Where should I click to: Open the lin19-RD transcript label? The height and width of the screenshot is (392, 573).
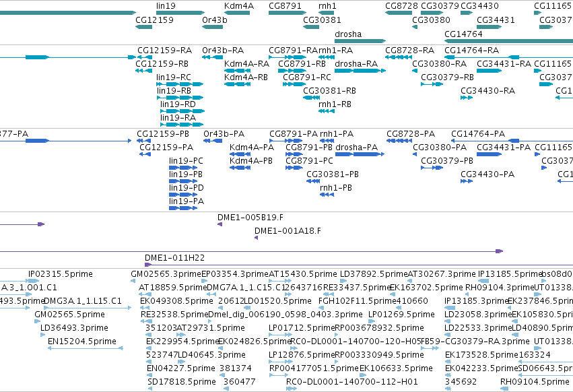click(178, 104)
